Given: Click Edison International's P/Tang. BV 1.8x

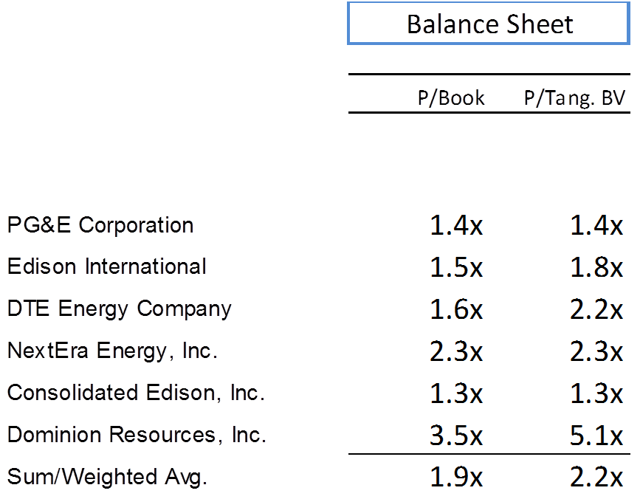Looking at the screenshot, I should [x=596, y=267].
